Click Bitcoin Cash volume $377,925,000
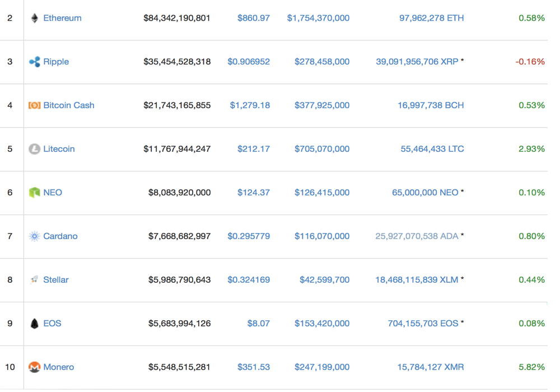560x392 pixels. (x=322, y=105)
